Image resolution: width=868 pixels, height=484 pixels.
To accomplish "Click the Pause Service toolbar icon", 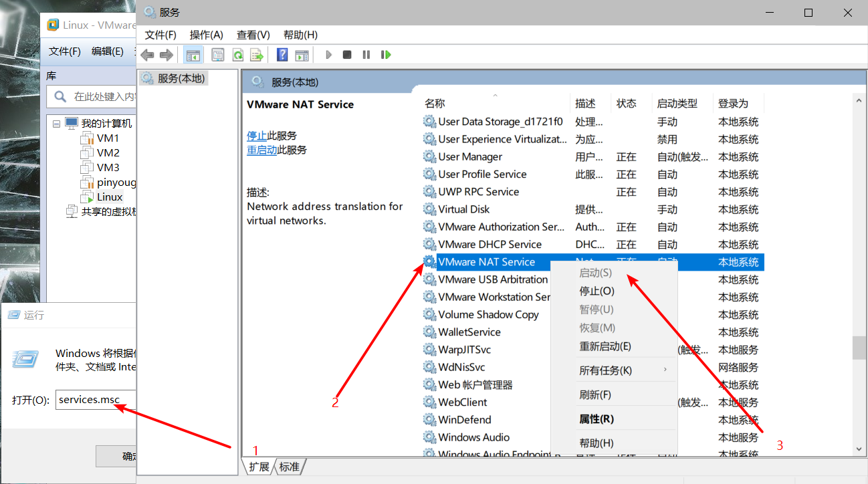I will click(x=366, y=55).
